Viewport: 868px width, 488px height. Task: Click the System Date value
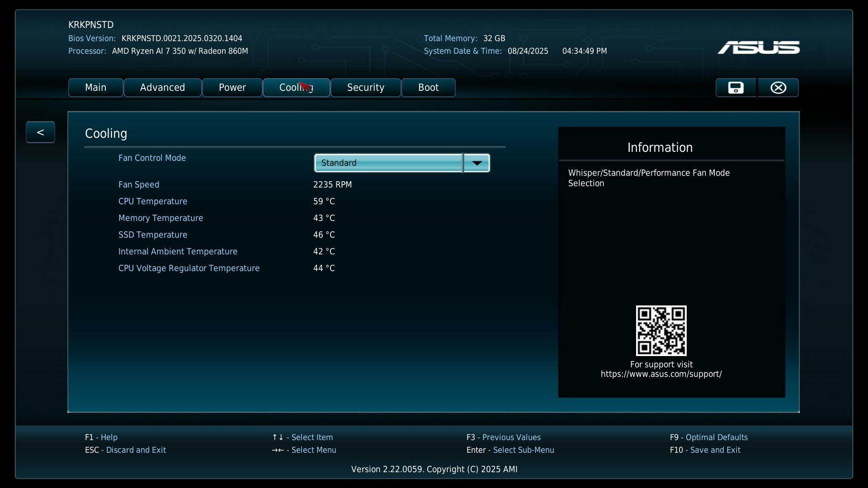528,51
